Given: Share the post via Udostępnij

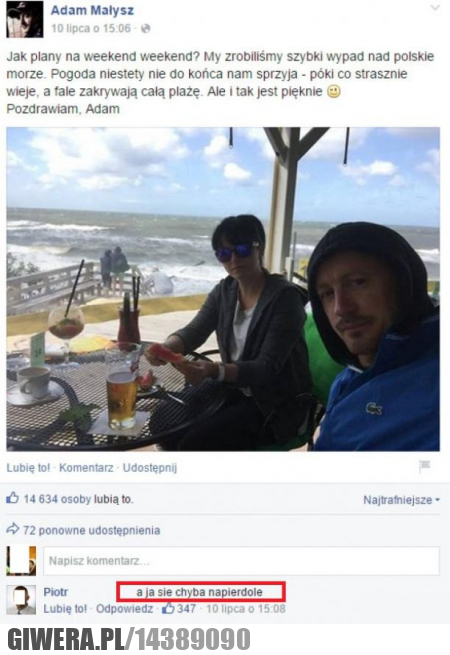Looking at the screenshot, I should click(x=150, y=468).
